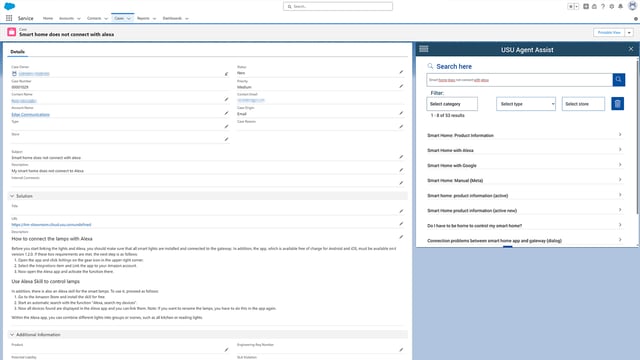Open Smart Home with Google result
Screen dimensions: 640x360
click(524, 165)
